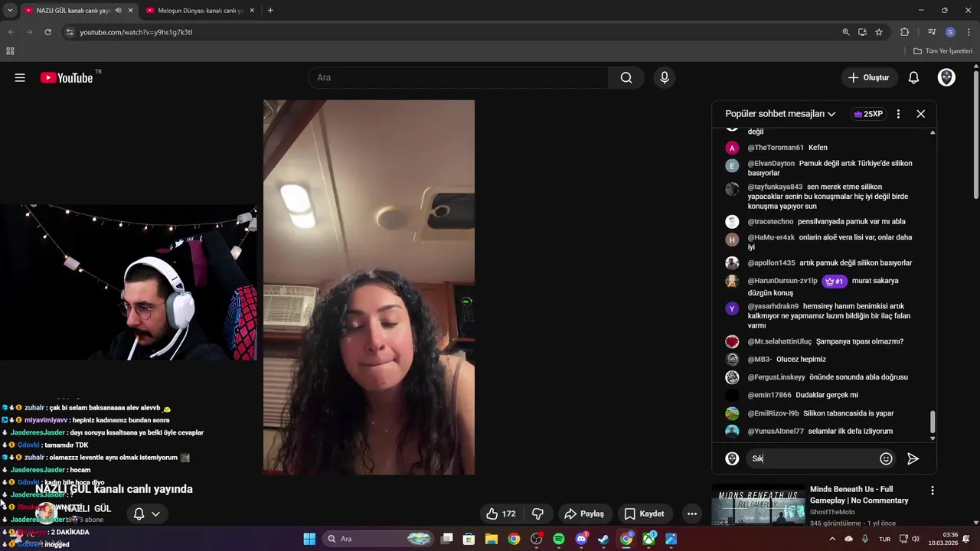Open the YouTube notifications bell
980x551 pixels.
(913, 77)
